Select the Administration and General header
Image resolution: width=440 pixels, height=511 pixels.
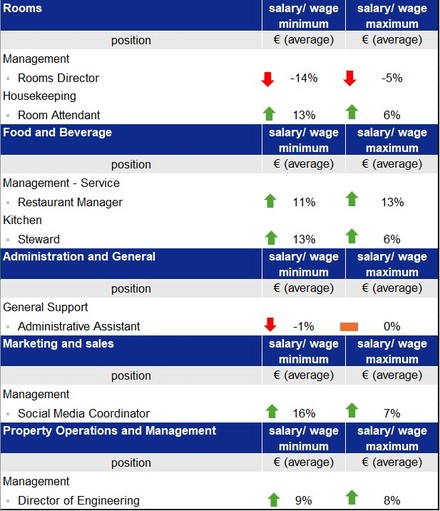(x=79, y=257)
